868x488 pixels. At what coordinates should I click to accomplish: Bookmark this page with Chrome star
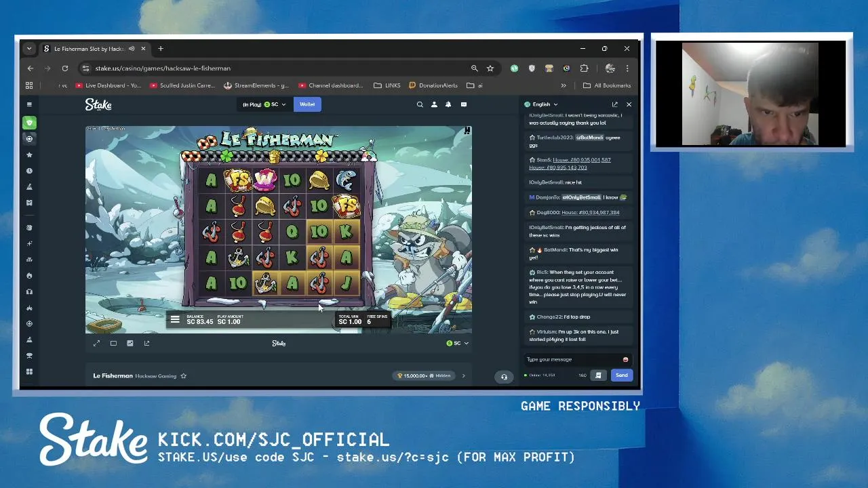point(490,68)
